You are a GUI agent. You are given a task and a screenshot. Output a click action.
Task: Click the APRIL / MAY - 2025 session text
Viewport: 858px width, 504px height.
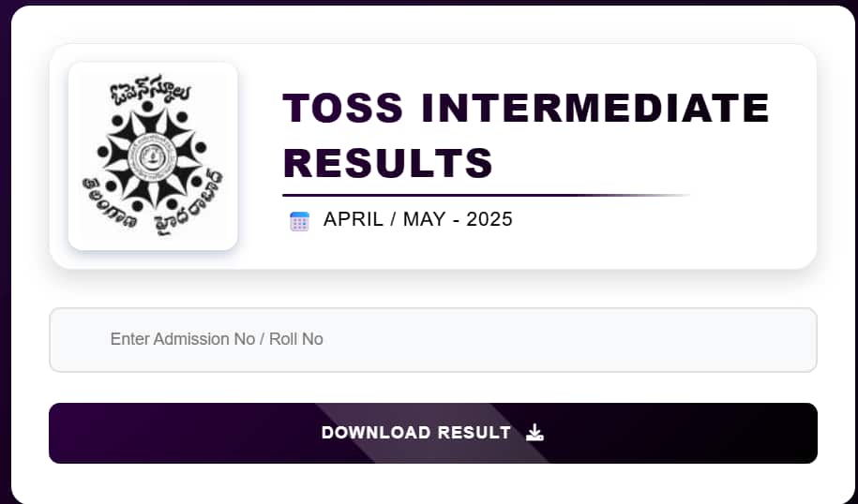click(418, 219)
